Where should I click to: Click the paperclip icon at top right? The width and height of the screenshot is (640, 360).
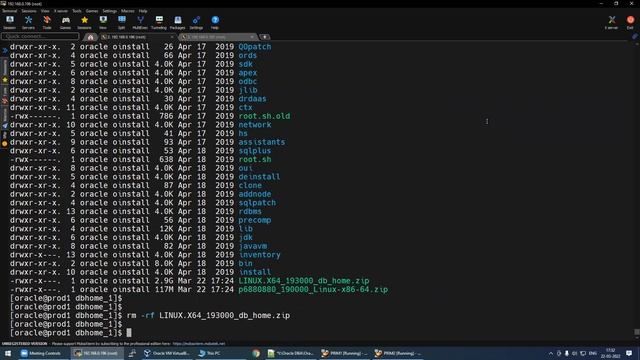point(635,37)
